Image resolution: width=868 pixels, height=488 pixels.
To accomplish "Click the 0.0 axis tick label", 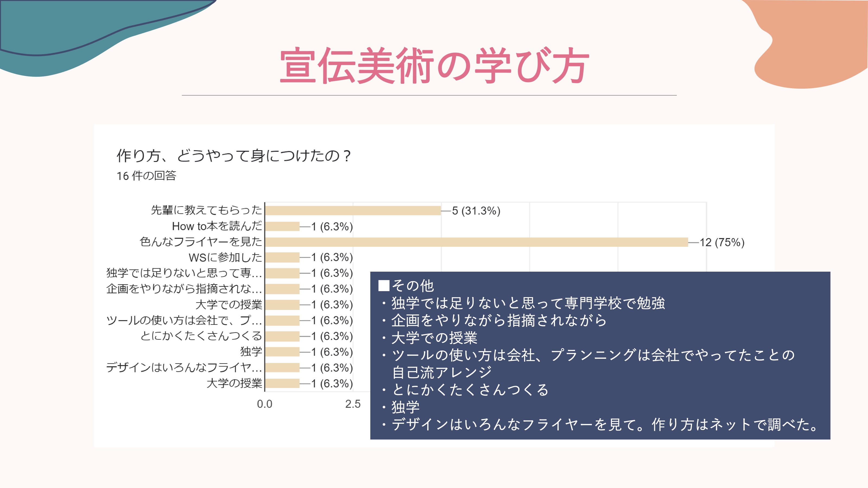I will pyautogui.click(x=264, y=404).
